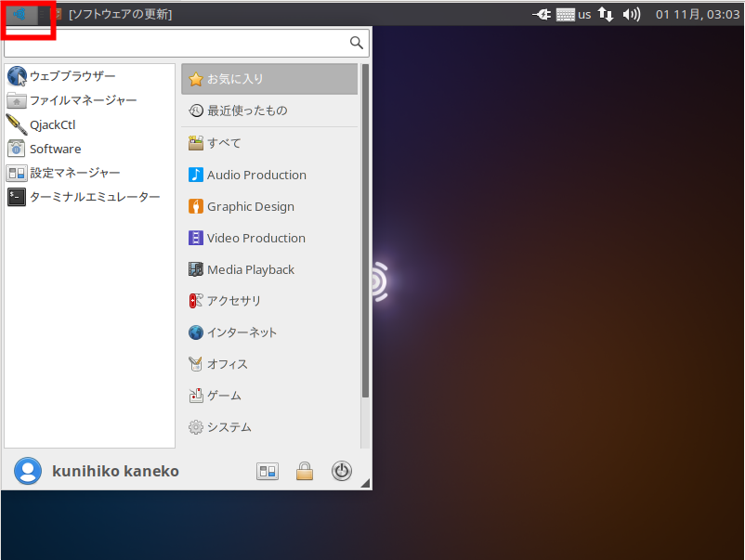Image resolution: width=745 pixels, height=560 pixels.
Task: Click the menu resize grip corner
Action: [365, 483]
